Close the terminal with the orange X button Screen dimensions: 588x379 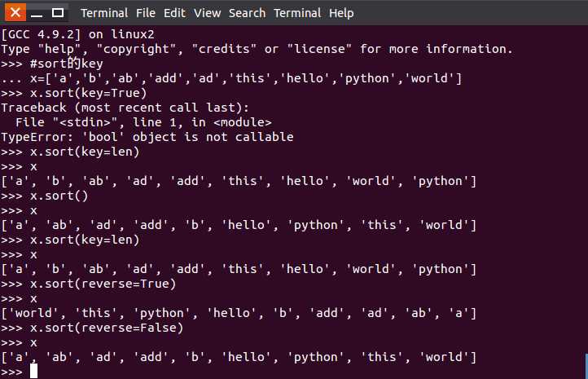(15, 12)
